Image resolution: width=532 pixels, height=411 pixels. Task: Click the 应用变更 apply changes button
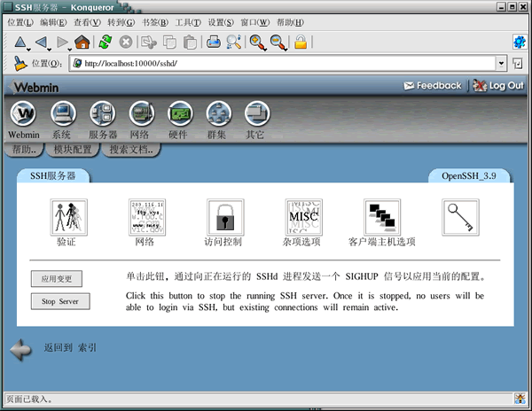(57, 279)
